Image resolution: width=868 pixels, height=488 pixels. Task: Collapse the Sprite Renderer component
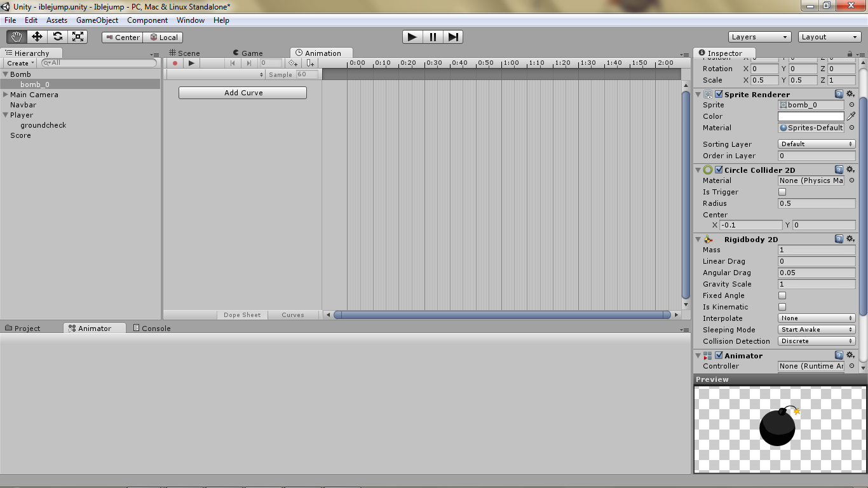(698, 95)
